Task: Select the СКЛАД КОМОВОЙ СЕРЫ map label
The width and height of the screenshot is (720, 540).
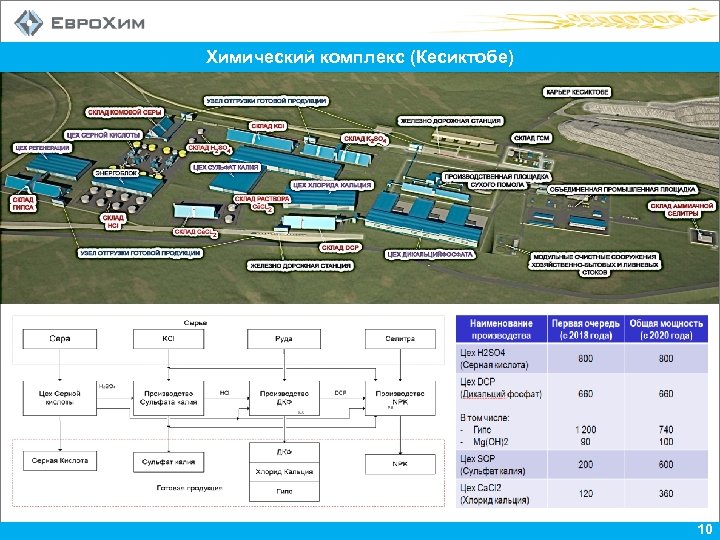Action: coord(124,112)
